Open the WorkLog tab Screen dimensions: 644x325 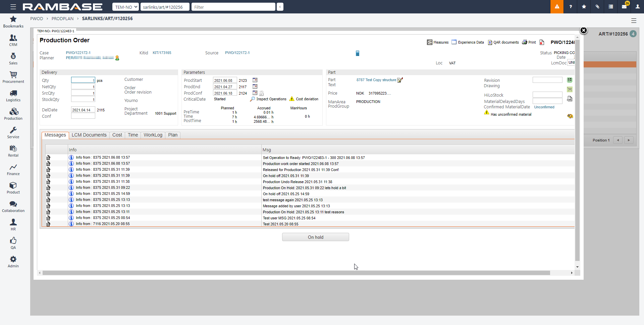pos(153,135)
